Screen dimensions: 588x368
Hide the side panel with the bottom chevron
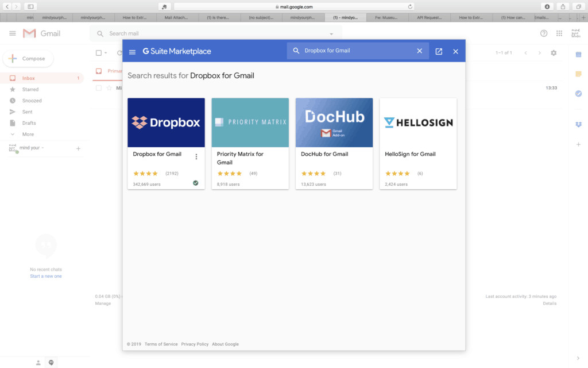click(578, 358)
